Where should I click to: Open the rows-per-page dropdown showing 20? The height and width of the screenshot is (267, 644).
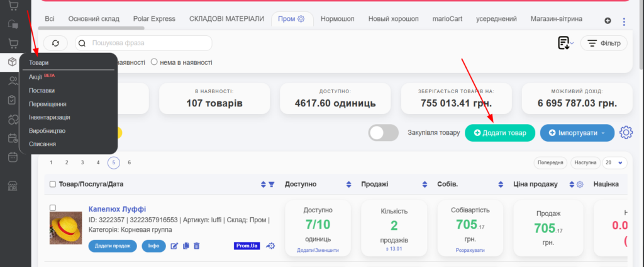click(x=615, y=162)
